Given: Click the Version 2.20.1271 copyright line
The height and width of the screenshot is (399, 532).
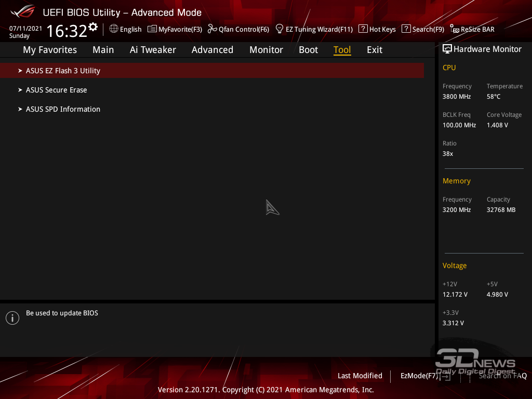Looking at the screenshot, I should [x=265, y=390].
